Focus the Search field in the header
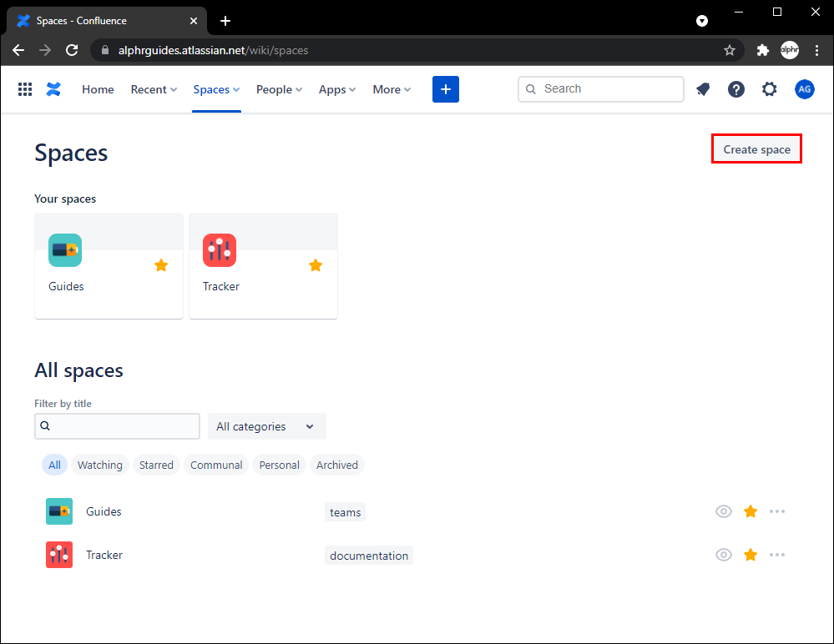 (x=600, y=88)
